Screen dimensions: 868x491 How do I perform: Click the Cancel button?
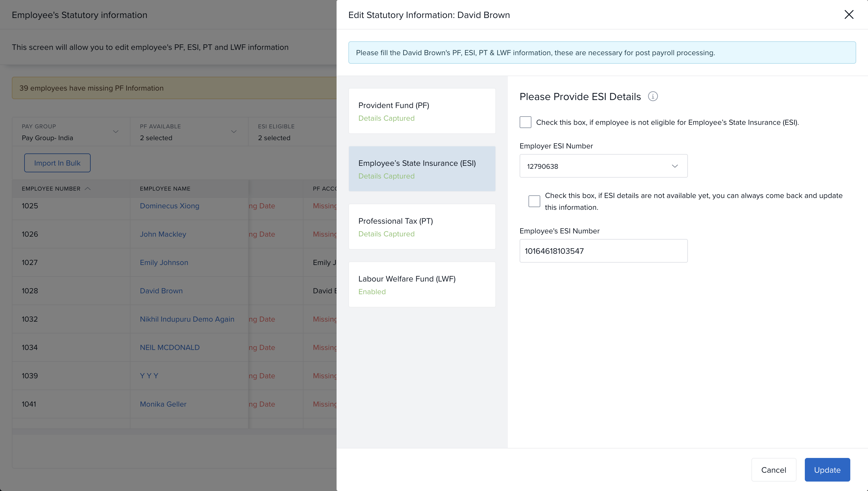(773, 470)
